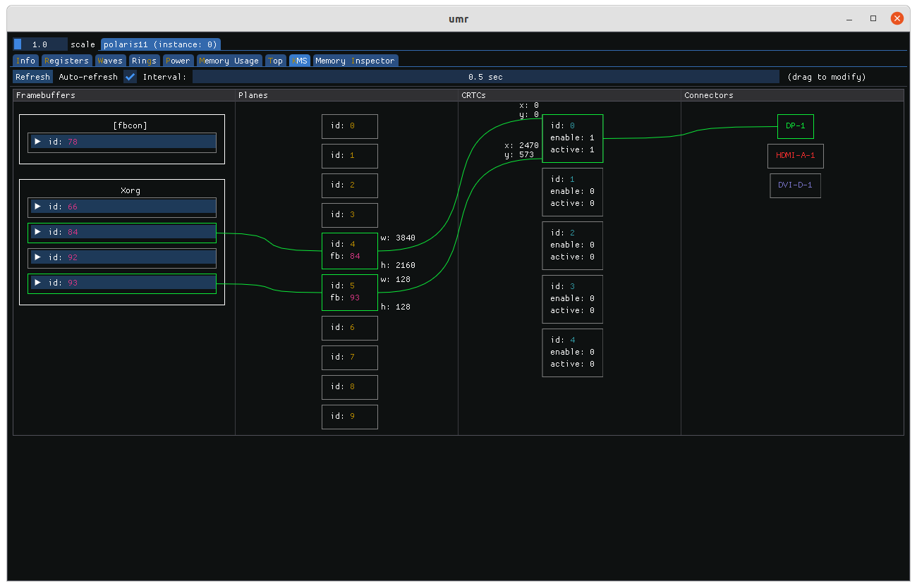Switch to the Power tab

(x=178, y=61)
